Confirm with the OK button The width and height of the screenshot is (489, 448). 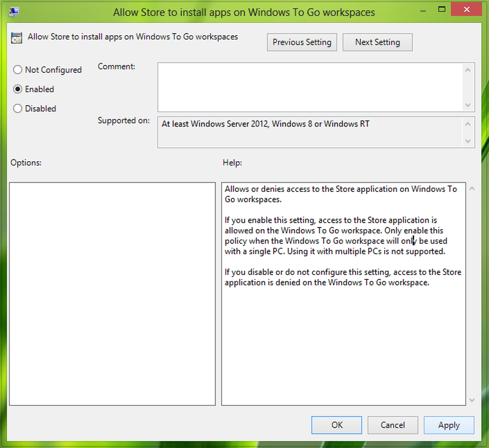click(x=336, y=425)
